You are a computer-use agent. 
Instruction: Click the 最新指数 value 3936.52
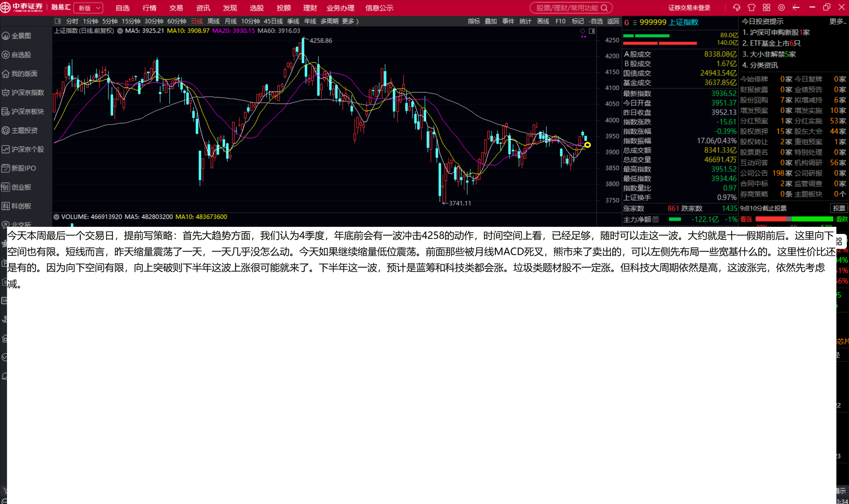[724, 94]
